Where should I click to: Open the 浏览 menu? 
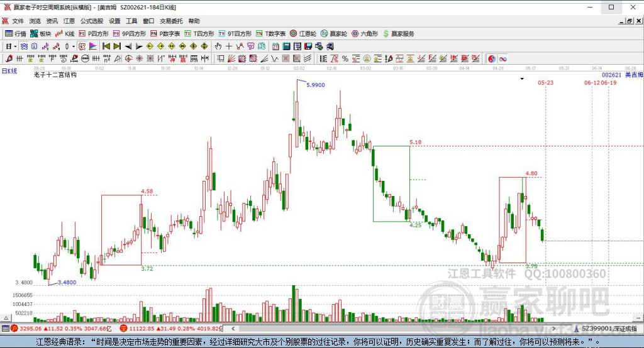click(35, 21)
